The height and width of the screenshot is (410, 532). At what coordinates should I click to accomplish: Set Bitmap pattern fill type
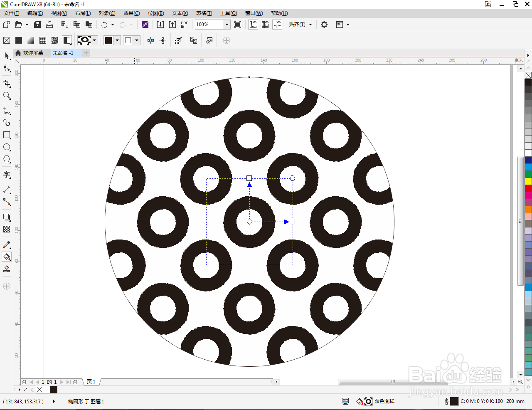(55, 40)
